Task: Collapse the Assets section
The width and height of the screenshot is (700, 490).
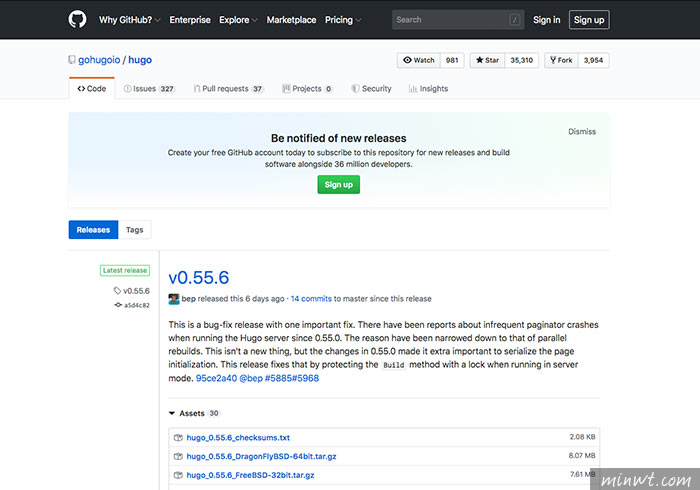Action: (194, 413)
